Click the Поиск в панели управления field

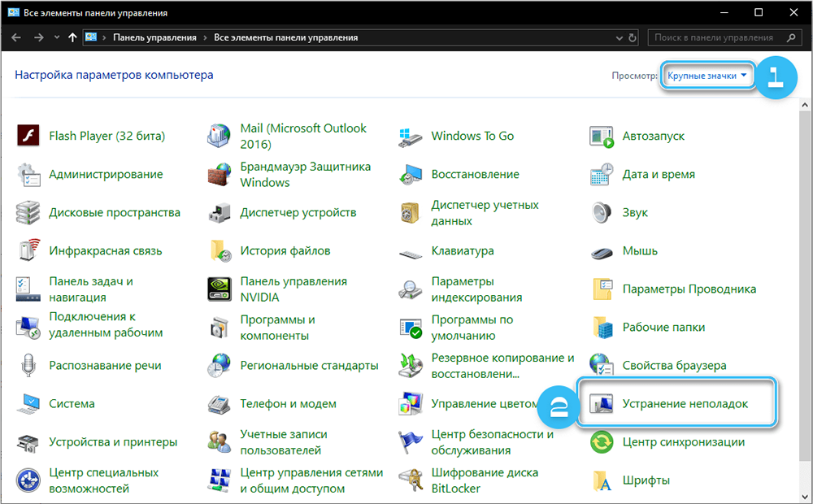(x=715, y=37)
